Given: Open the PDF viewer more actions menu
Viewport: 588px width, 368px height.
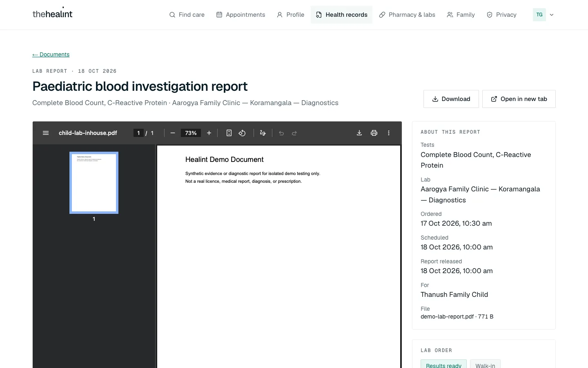Looking at the screenshot, I should click(389, 133).
